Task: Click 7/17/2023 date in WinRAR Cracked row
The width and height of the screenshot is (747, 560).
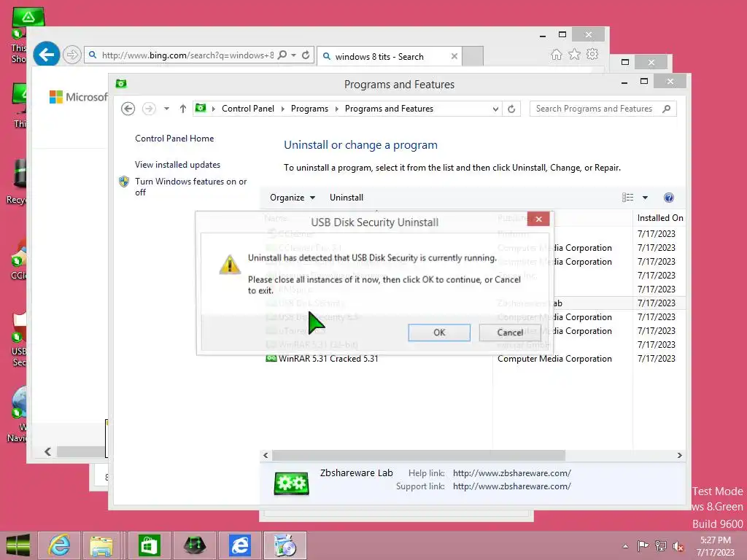Action: (x=657, y=359)
